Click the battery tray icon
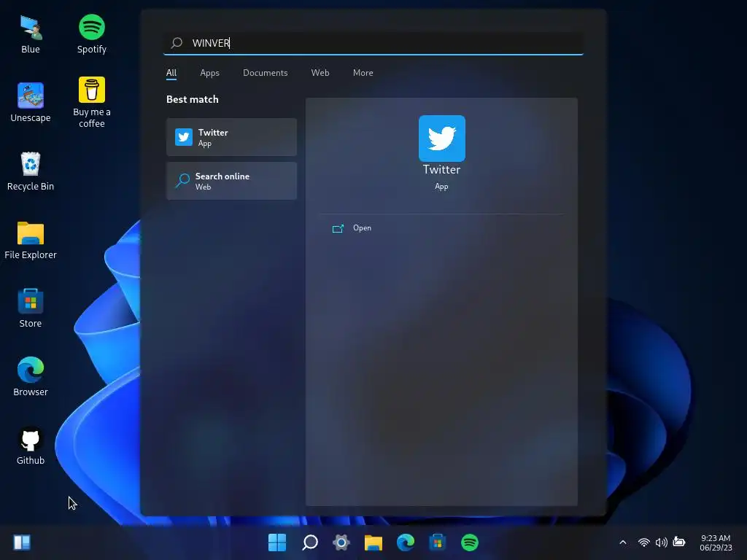The width and height of the screenshot is (747, 560). 679,542
